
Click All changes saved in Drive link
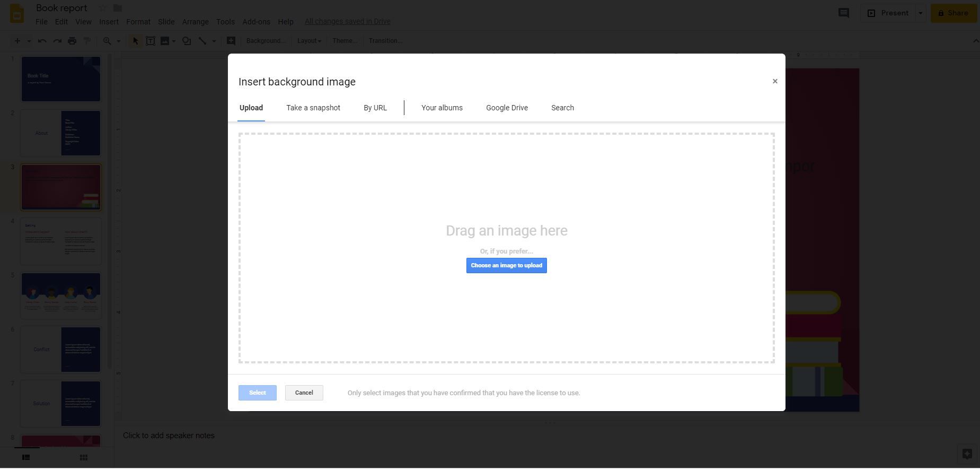coord(348,22)
